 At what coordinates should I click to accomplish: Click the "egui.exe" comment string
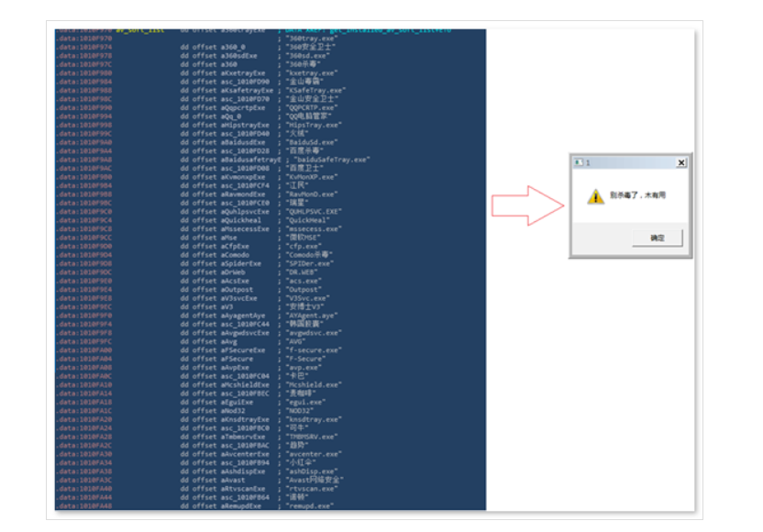point(305,403)
